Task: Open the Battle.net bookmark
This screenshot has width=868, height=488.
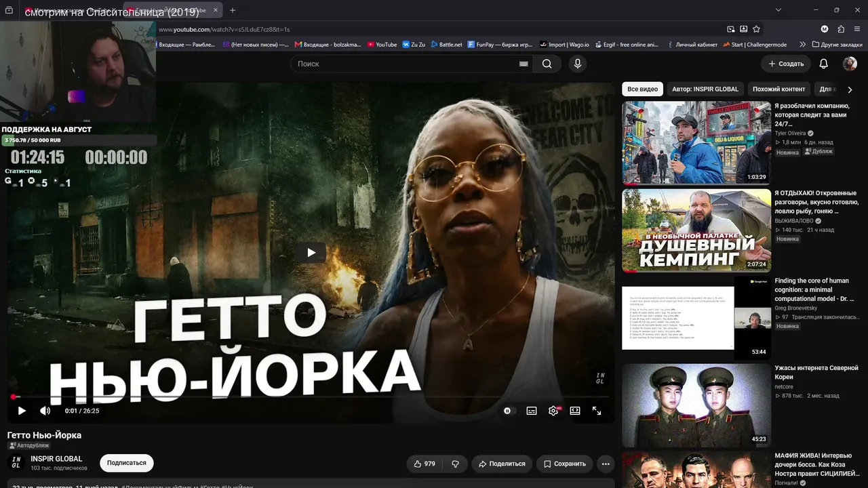Action: click(x=446, y=45)
